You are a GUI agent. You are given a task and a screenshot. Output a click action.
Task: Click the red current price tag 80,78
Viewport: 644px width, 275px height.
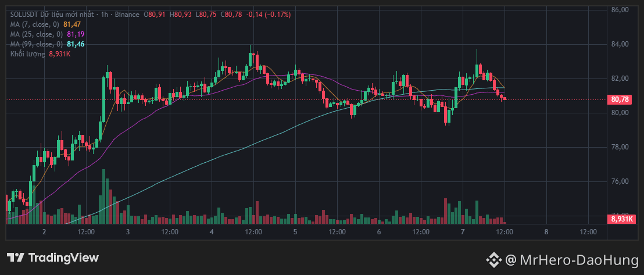coord(620,99)
